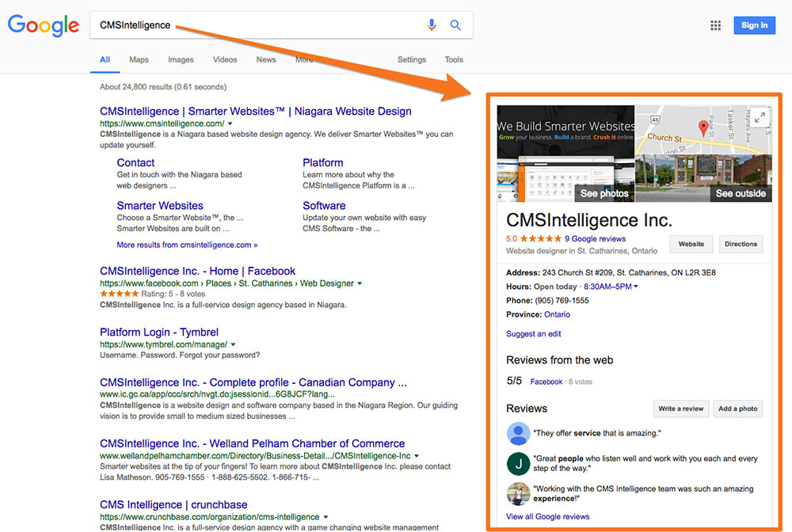Open the Tools menu

[x=454, y=59]
